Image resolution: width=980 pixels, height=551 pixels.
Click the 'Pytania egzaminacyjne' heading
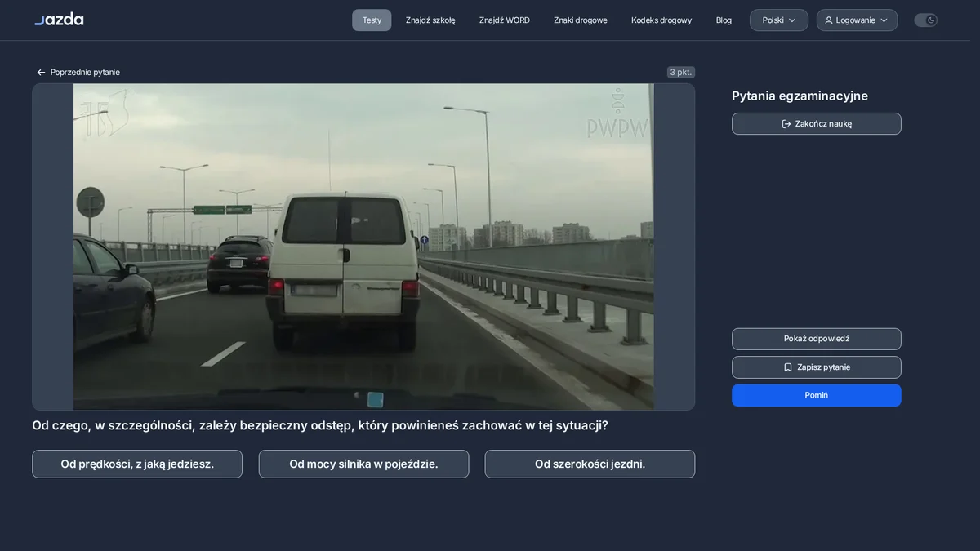[800, 96]
